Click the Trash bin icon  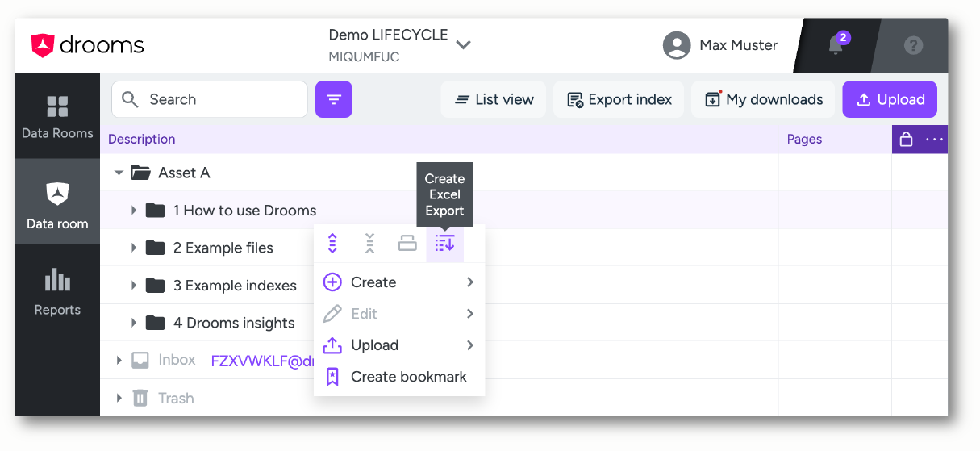(x=140, y=398)
